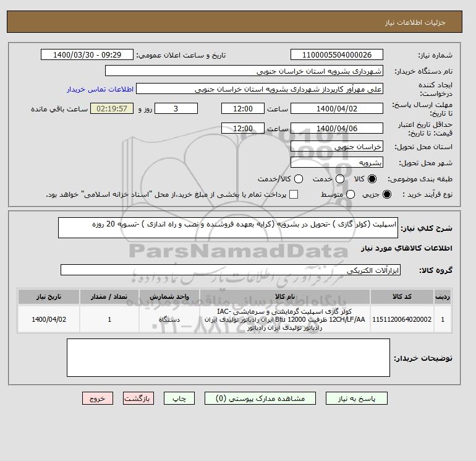Image resolution: width=476 pixels, height=461 pixels.
Task: Click the کد کالا column header
Action: [402, 296]
